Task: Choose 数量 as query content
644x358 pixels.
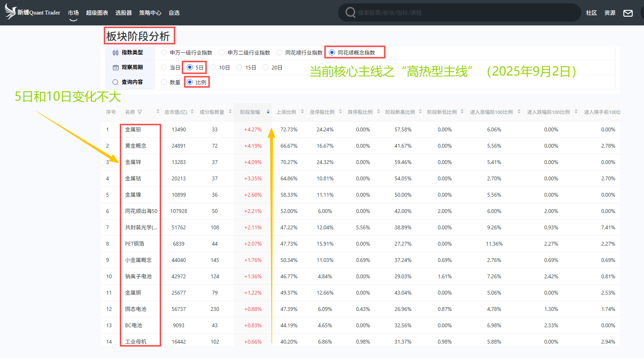Action: pyautogui.click(x=164, y=82)
